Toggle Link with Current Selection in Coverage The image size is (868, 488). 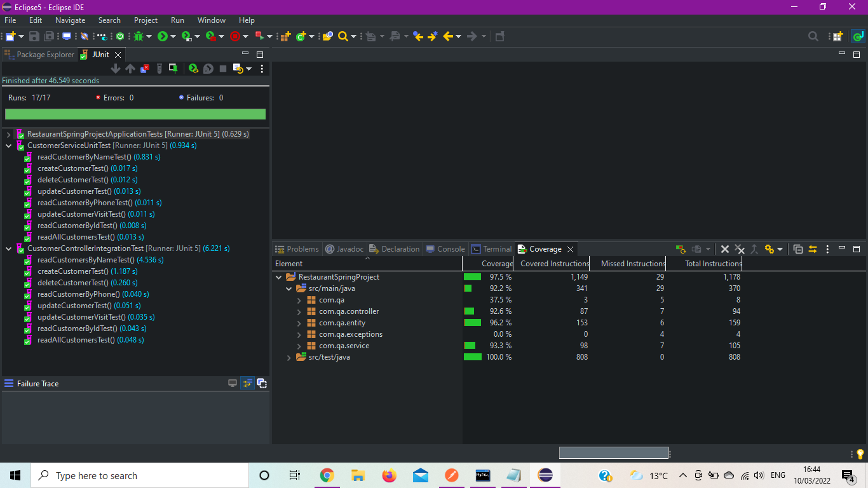[x=812, y=249]
